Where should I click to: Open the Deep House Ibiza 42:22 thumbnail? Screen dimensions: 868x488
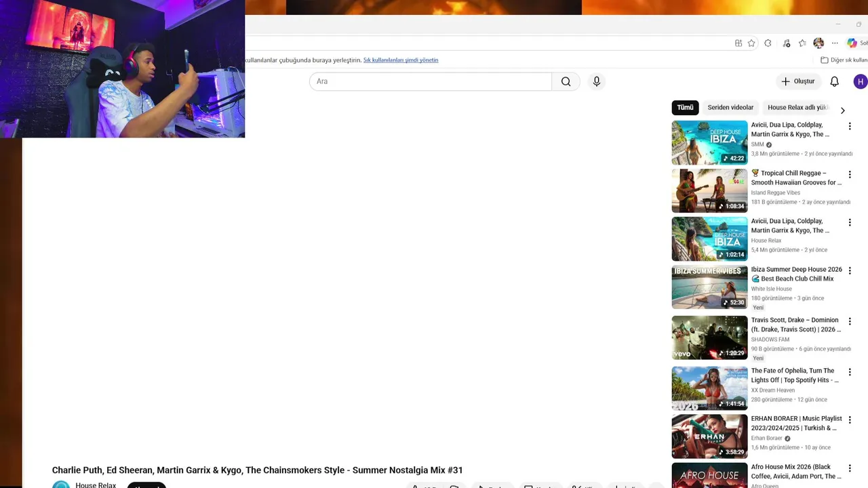709,143
